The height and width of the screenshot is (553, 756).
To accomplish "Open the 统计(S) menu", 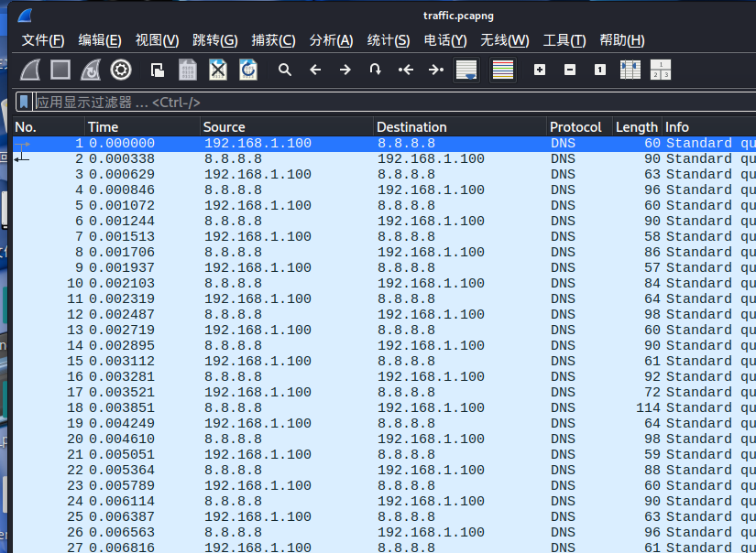I will [389, 40].
